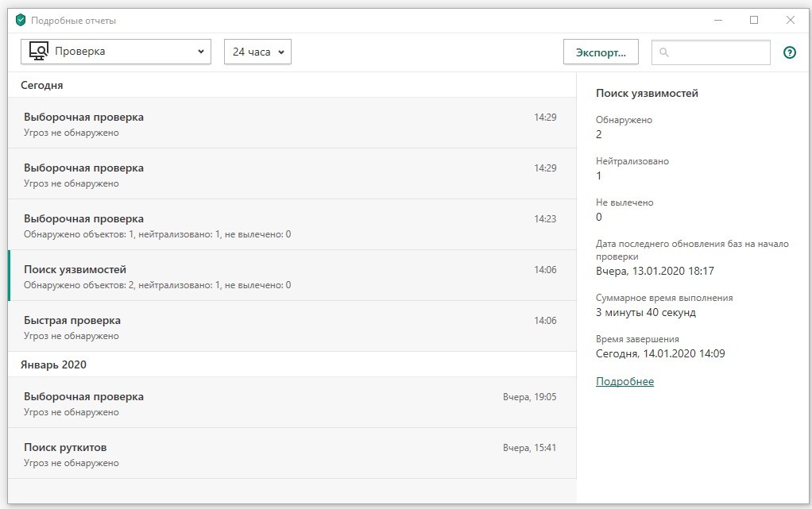Click the 'Вчера, 15:41' timestamp
The width and height of the screenshot is (812, 509).
tap(529, 447)
